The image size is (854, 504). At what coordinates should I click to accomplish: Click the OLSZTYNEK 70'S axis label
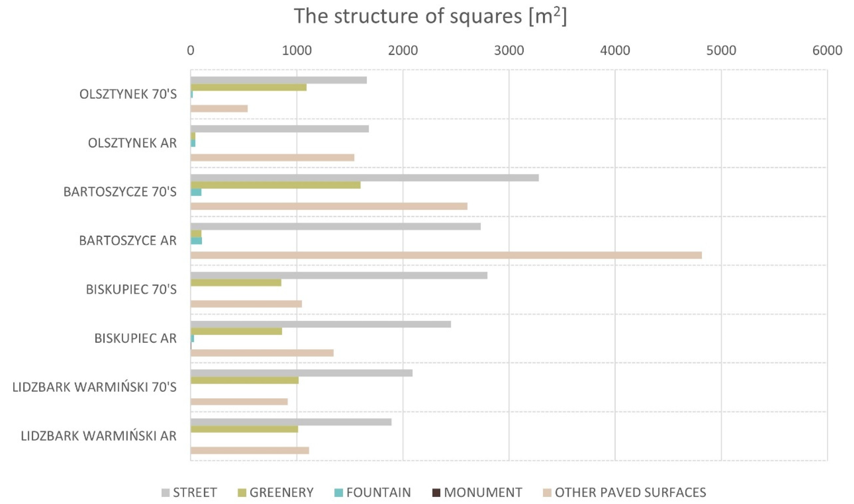click(x=128, y=94)
